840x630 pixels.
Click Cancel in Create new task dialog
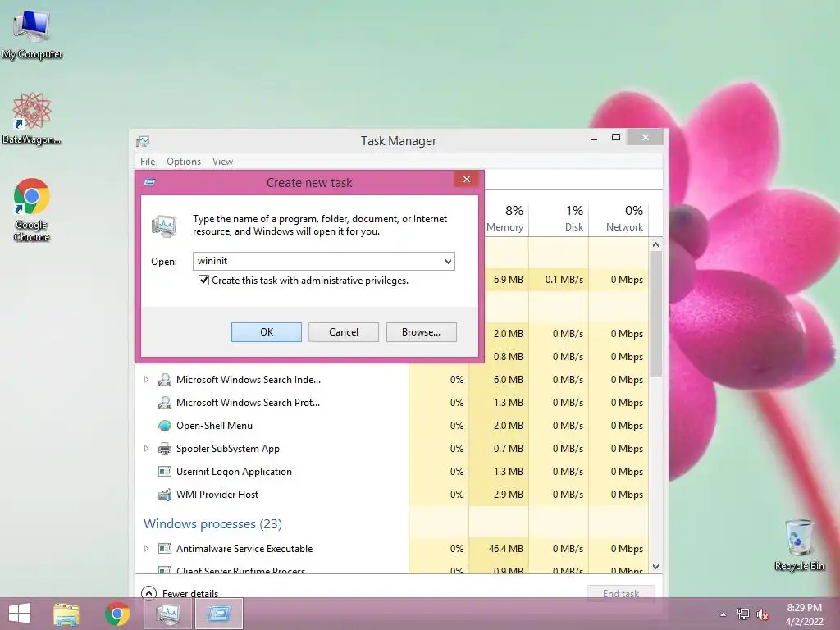click(344, 332)
